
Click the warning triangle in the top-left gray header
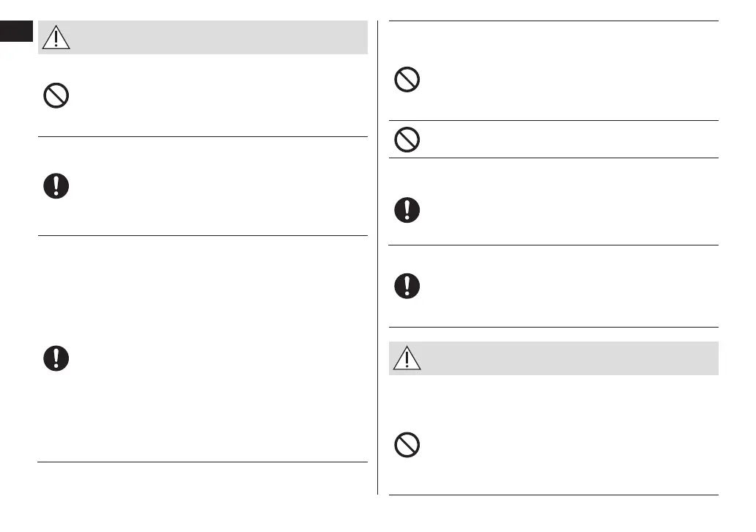[56, 37]
